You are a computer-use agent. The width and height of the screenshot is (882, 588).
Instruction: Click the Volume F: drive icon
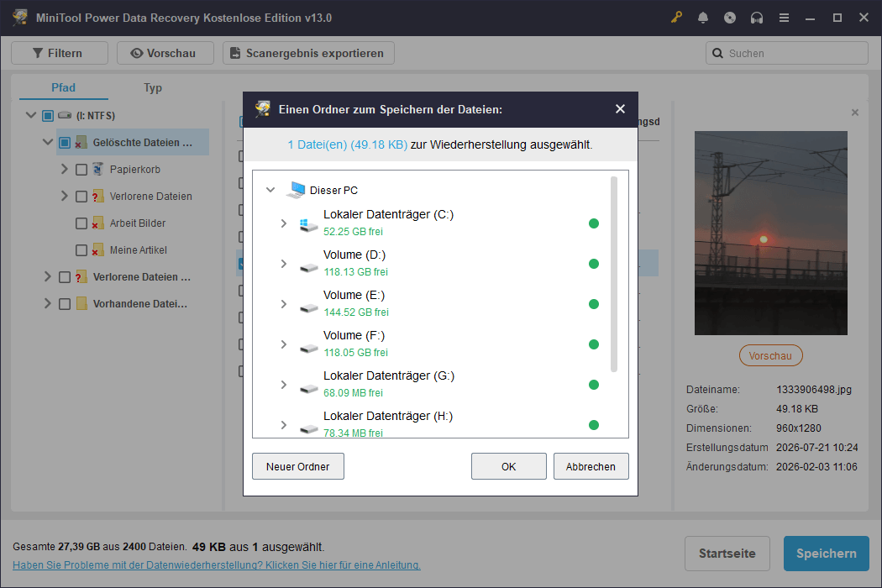point(308,348)
